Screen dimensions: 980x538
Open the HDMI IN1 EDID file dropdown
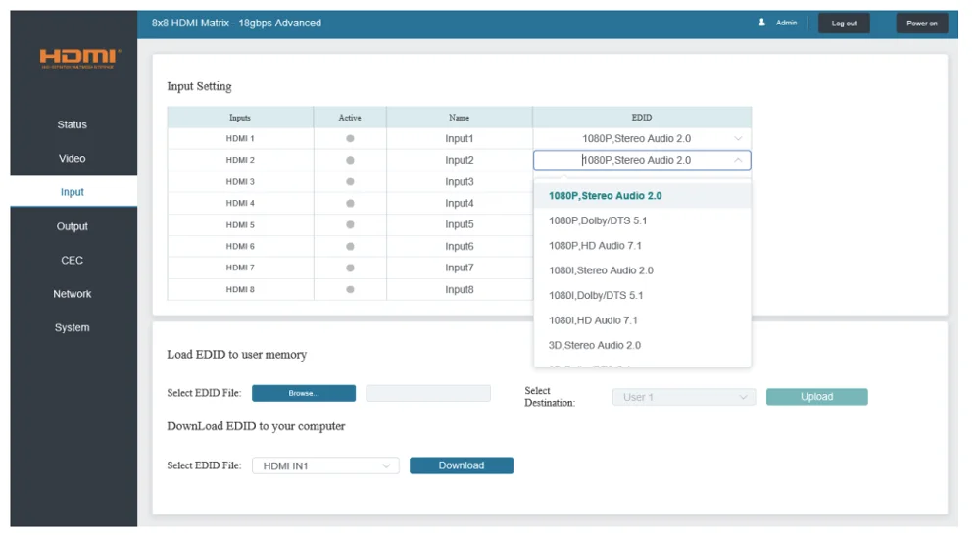pos(325,466)
